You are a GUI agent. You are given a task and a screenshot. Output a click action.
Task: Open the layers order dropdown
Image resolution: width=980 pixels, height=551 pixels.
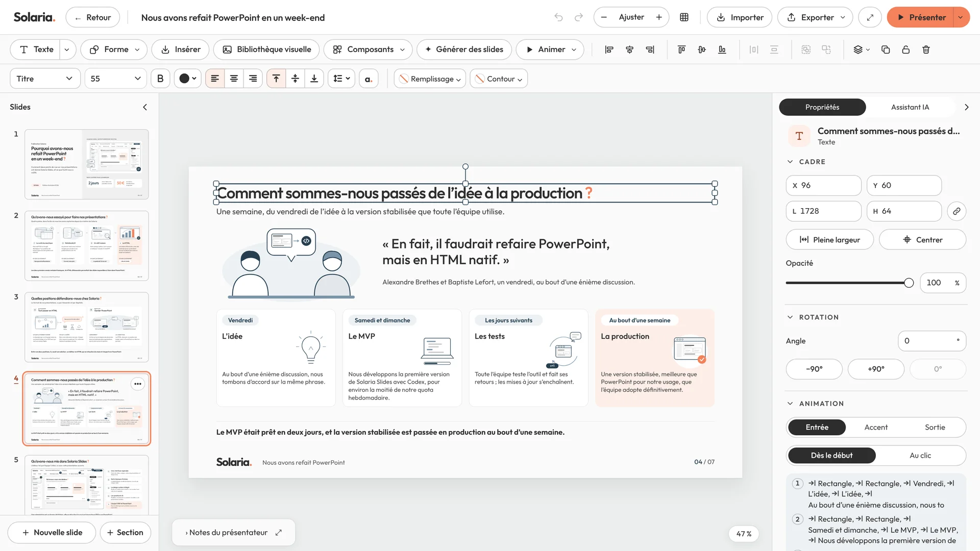click(862, 49)
